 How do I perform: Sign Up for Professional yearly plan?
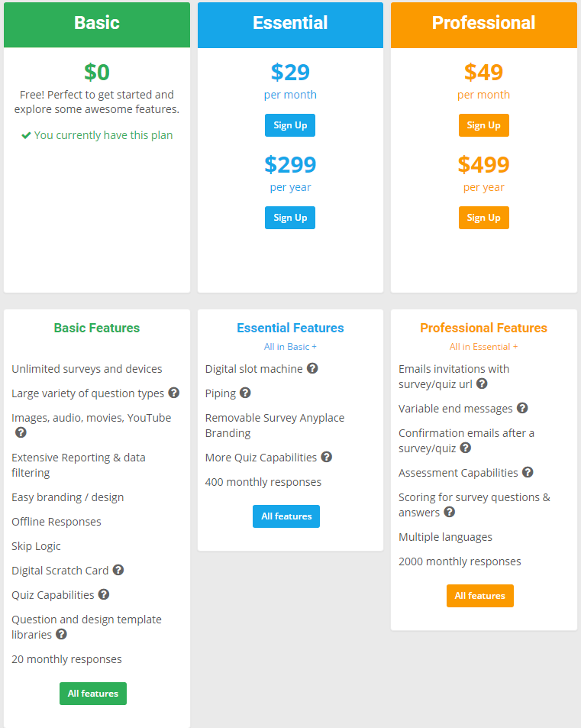[483, 217]
